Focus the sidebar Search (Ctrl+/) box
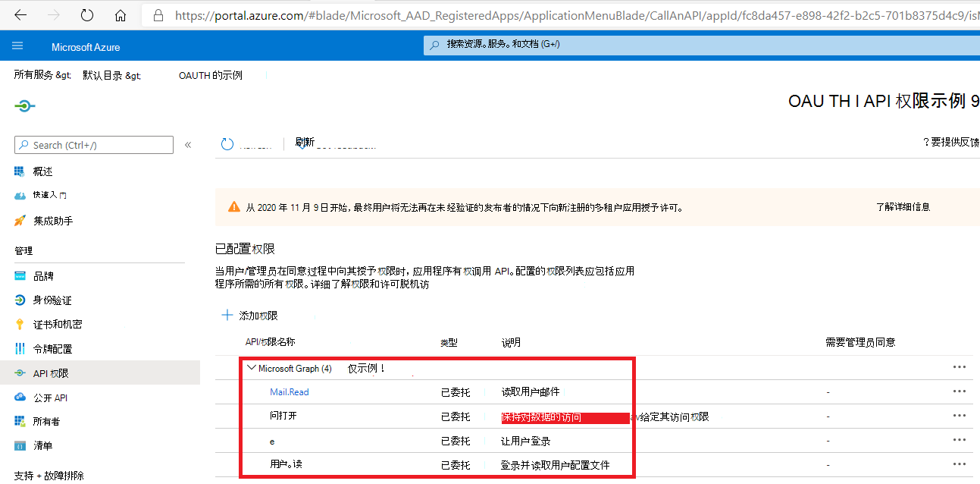 point(94,145)
